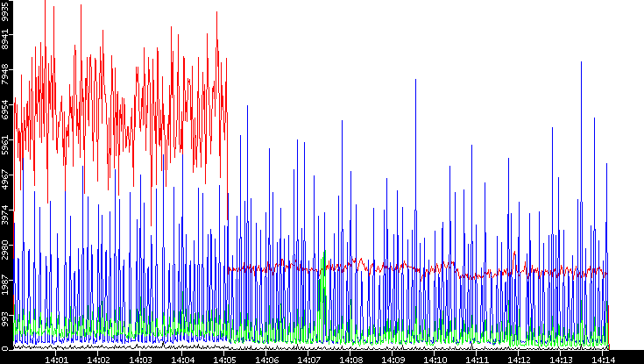
Task: Click the 14:04 time axis label
Action: (182, 360)
